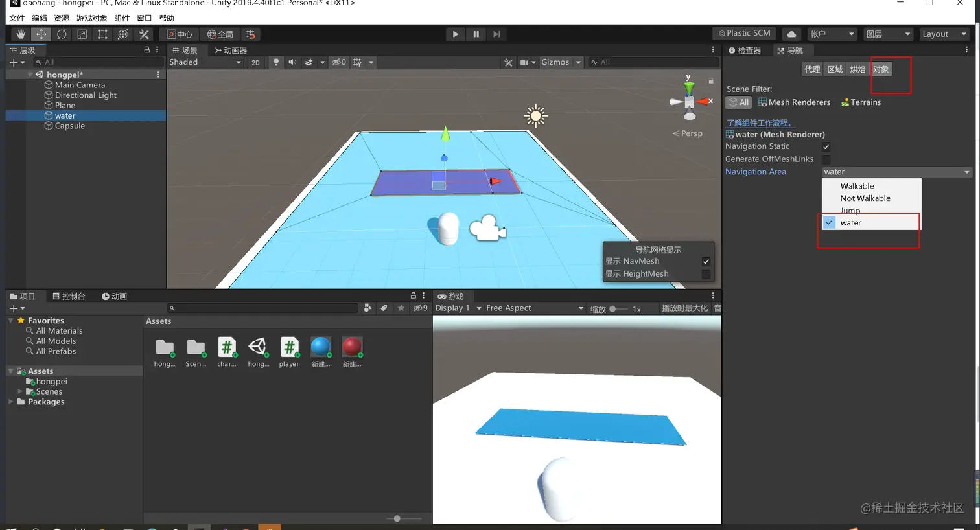The width and height of the screenshot is (980, 530).
Task: Click the grid snap icon beside 全局
Action: (251, 34)
